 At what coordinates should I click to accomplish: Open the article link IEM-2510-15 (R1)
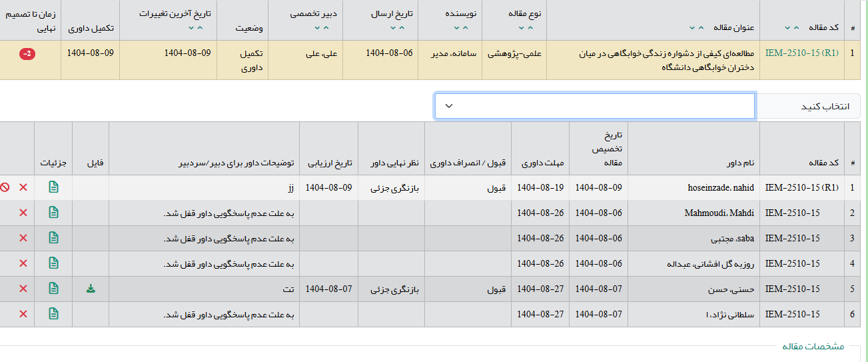click(802, 53)
